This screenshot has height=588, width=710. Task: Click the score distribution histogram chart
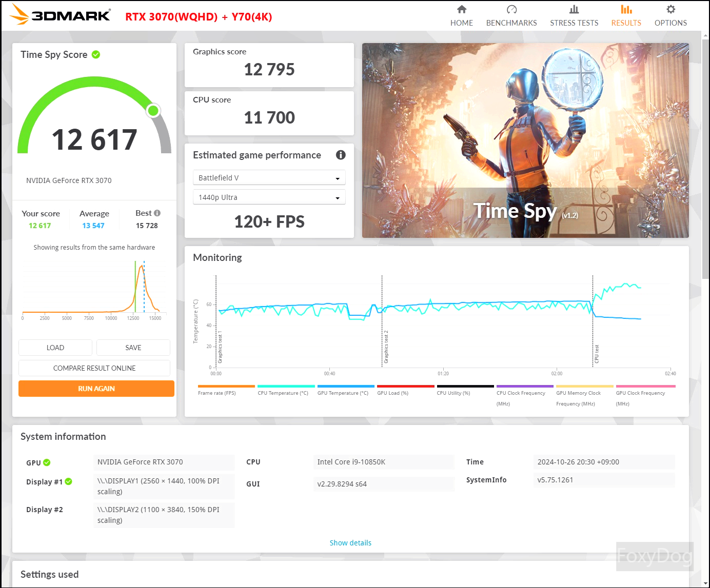(x=94, y=290)
